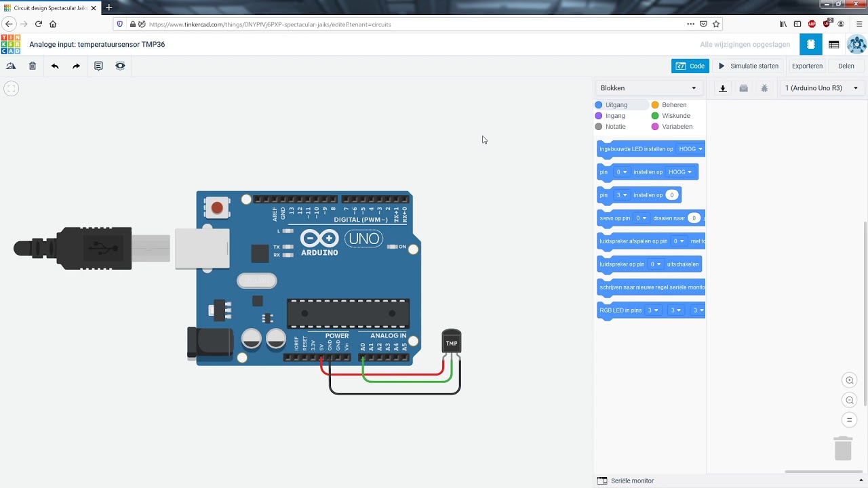Select the Wiskunde block category
The width and height of the screenshot is (868, 488).
pyautogui.click(x=671, y=116)
